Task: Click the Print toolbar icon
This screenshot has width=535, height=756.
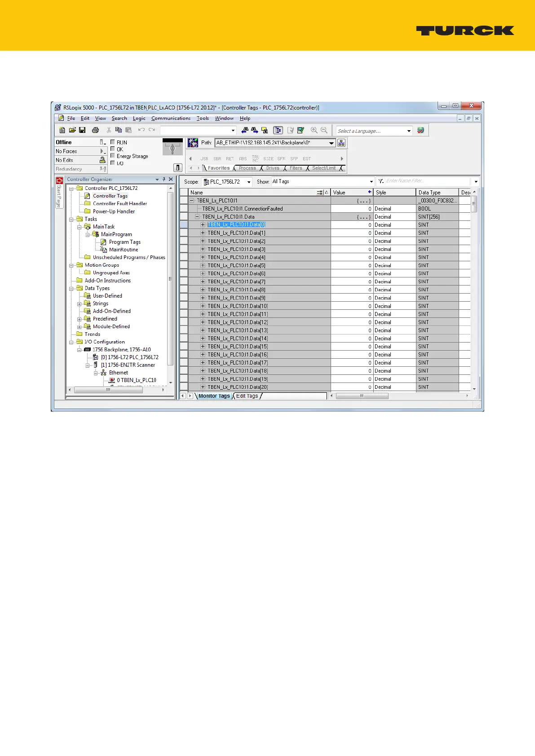Action: tap(95, 130)
